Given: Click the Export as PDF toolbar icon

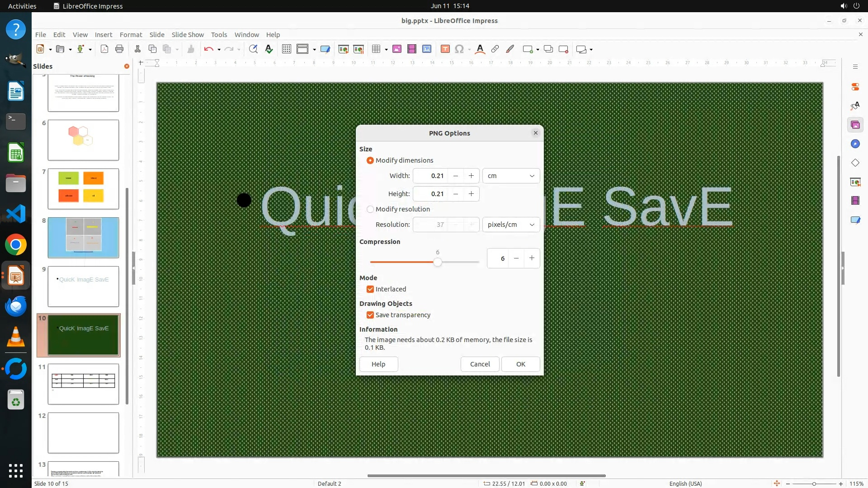Looking at the screenshot, I should coord(104,49).
